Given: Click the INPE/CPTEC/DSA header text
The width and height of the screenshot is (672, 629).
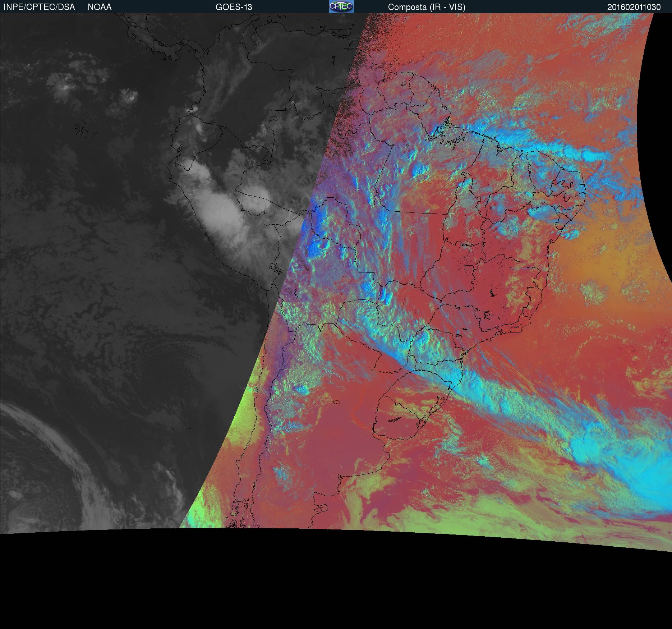Looking at the screenshot, I should pos(39,7).
